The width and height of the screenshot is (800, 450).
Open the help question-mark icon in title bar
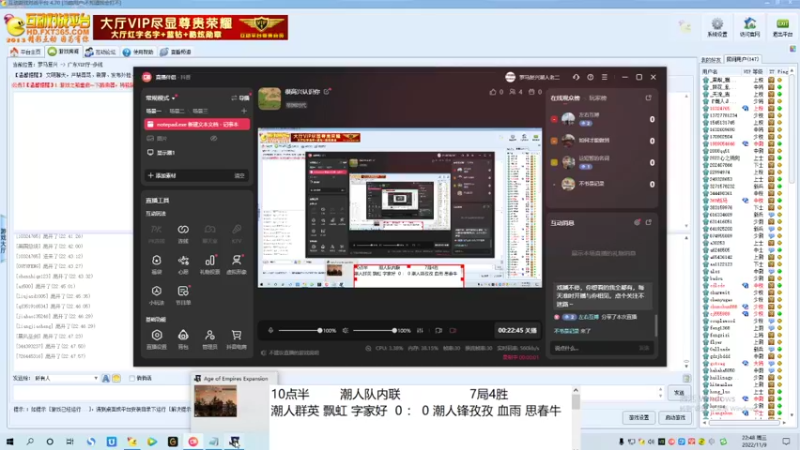[x=590, y=77]
